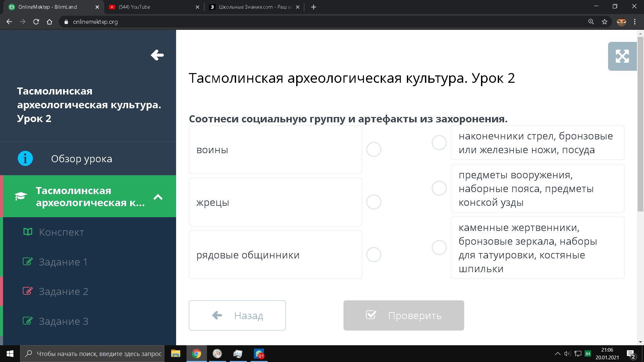Click the Windows search input box
The height and width of the screenshot is (362, 644).
pyautogui.click(x=99, y=354)
